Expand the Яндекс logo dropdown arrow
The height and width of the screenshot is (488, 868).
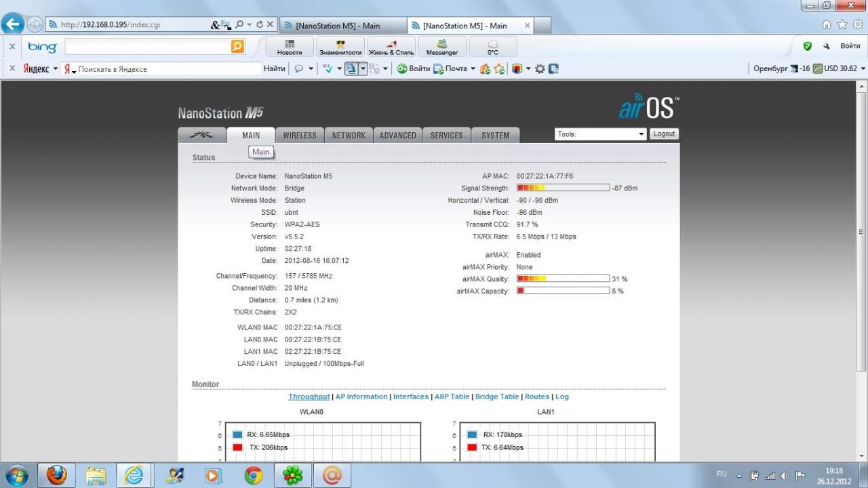click(56, 68)
